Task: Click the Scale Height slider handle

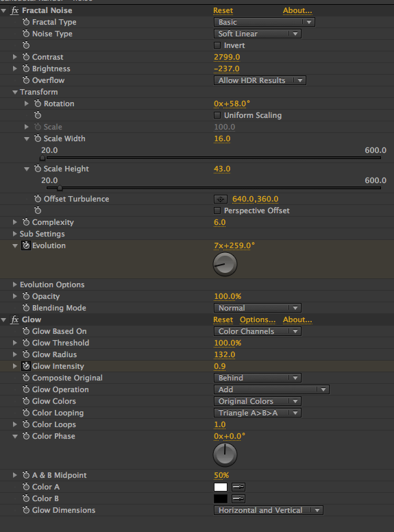Action: 60,188
